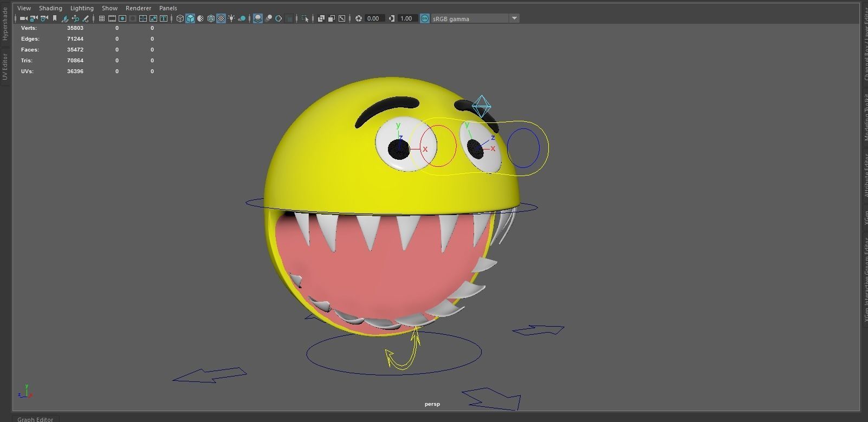Click the camera Bookmarks icon

55,18
